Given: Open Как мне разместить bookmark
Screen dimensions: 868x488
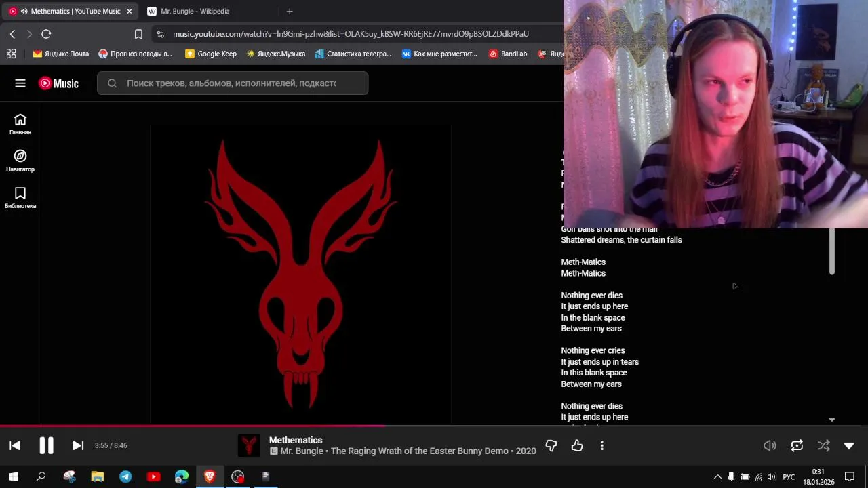Looking at the screenshot, I should click(x=439, y=54).
